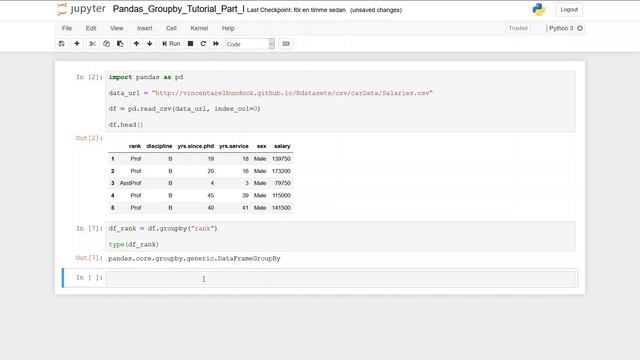The width and height of the screenshot is (640, 360).
Task: Click salary value 115000
Action: (281, 196)
